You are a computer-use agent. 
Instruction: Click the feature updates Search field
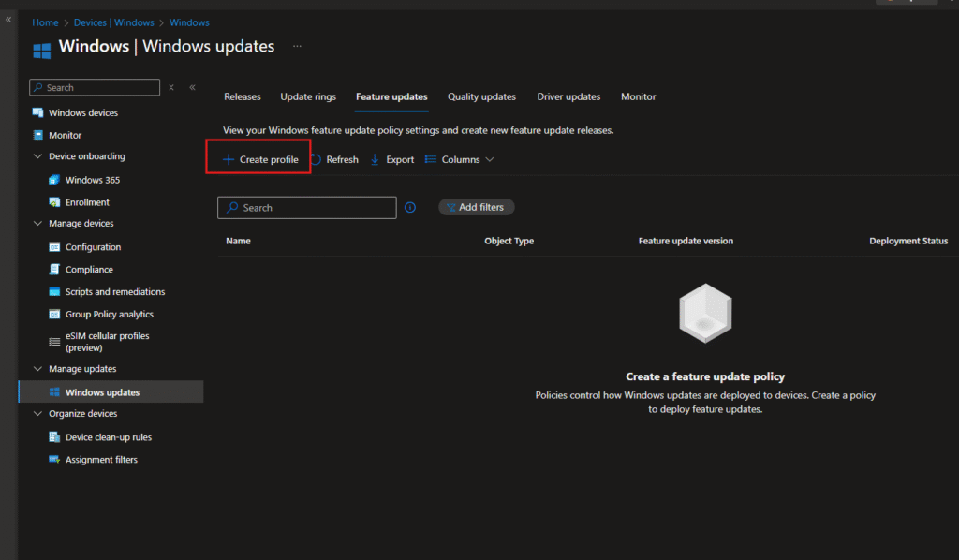[307, 208]
